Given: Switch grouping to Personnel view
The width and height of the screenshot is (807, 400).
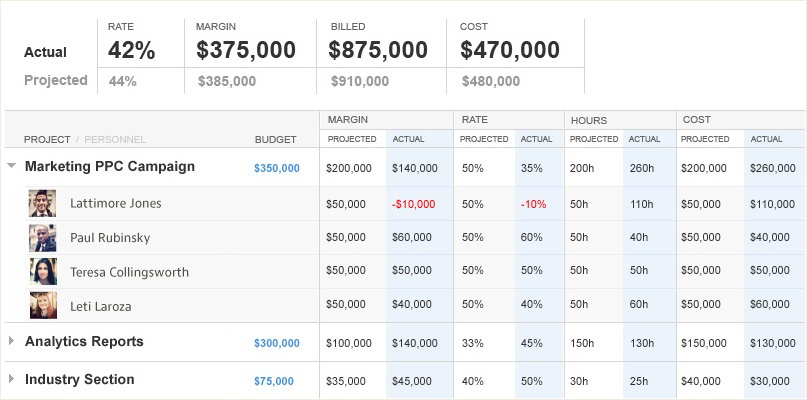Looking at the screenshot, I should point(115,139).
